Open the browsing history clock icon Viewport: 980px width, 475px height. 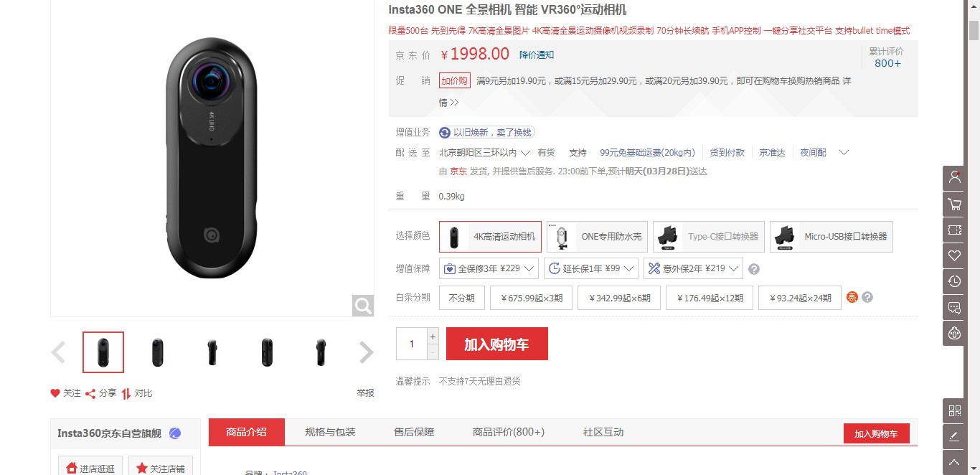click(954, 281)
